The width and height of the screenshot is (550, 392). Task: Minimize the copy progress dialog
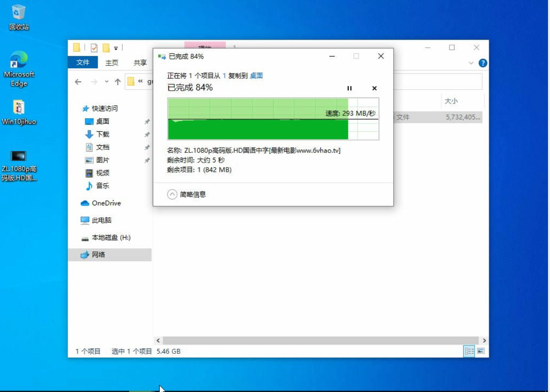(332, 56)
